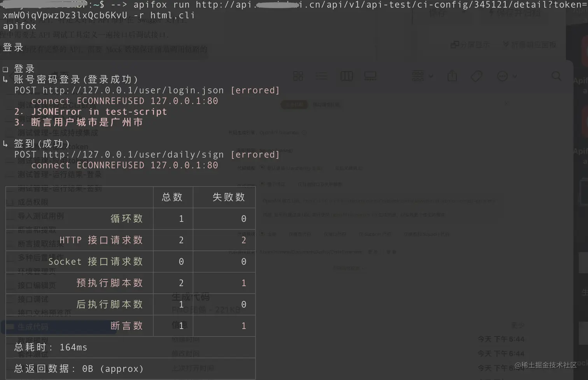Select 导入测试用例 in the Finder list
The image size is (588, 380).
tap(40, 216)
